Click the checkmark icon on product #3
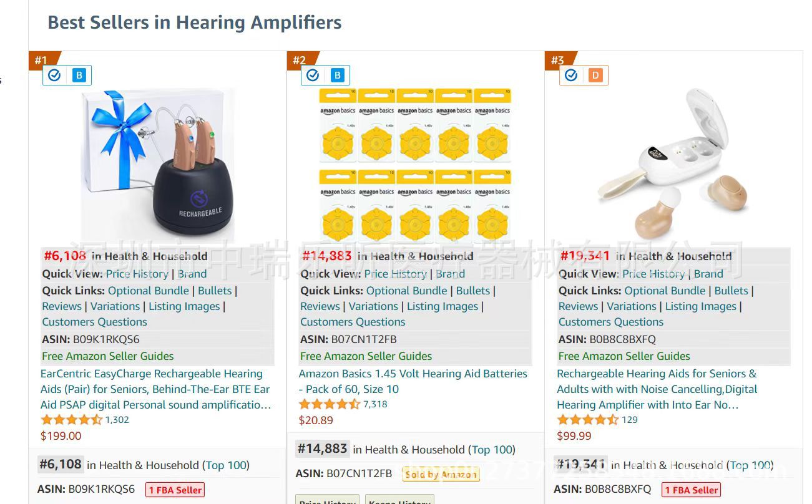This screenshot has width=812, height=504. 571,75
